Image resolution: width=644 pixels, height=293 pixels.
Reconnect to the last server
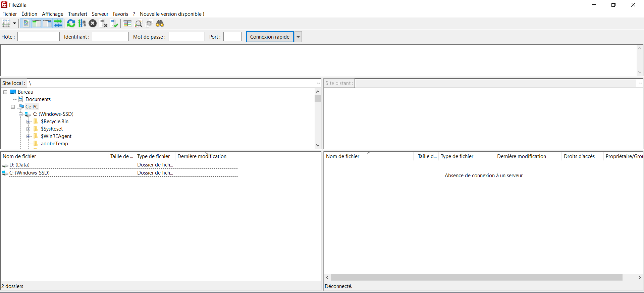115,23
